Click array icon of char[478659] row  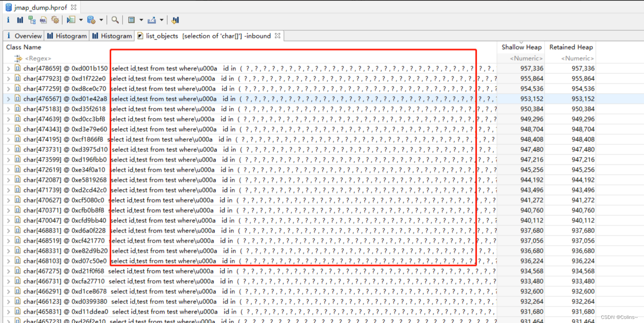pyautogui.click(x=17, y=68)
